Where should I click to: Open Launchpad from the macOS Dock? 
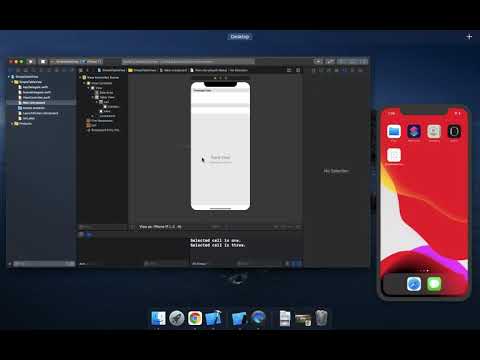177,318
